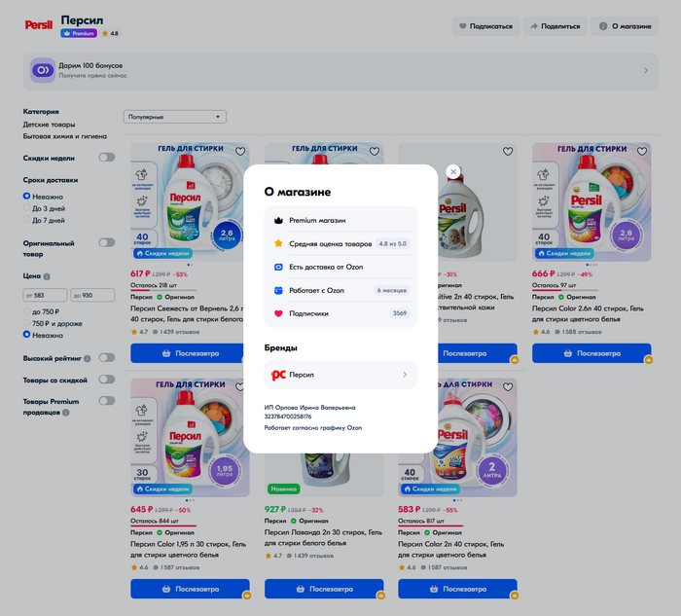Add 927 ₽ Персил Лаванда to cart

324,589
